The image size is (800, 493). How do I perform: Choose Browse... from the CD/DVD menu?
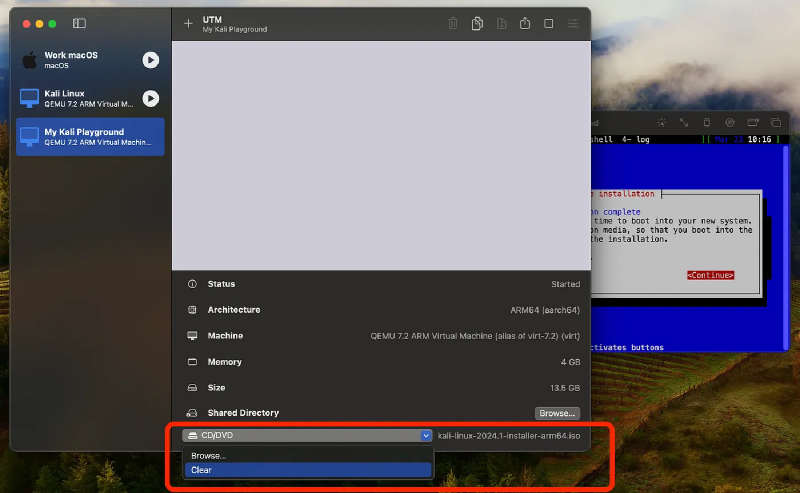point(209,455)
